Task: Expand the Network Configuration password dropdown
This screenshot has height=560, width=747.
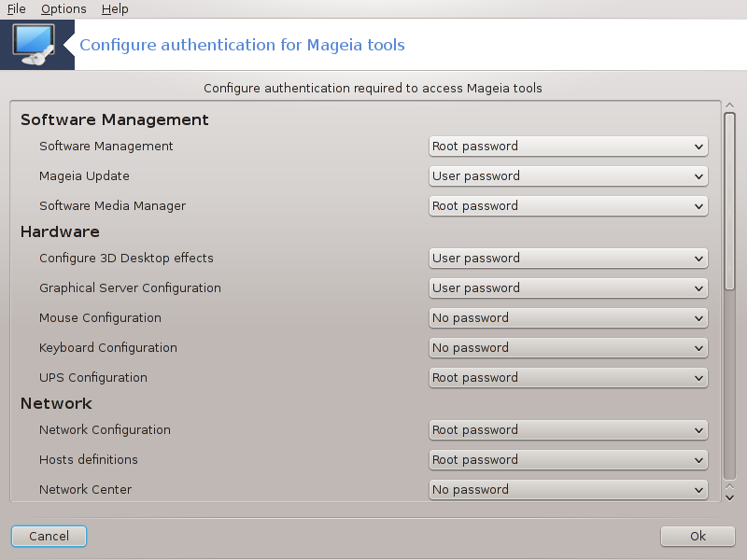Action: 569,430
